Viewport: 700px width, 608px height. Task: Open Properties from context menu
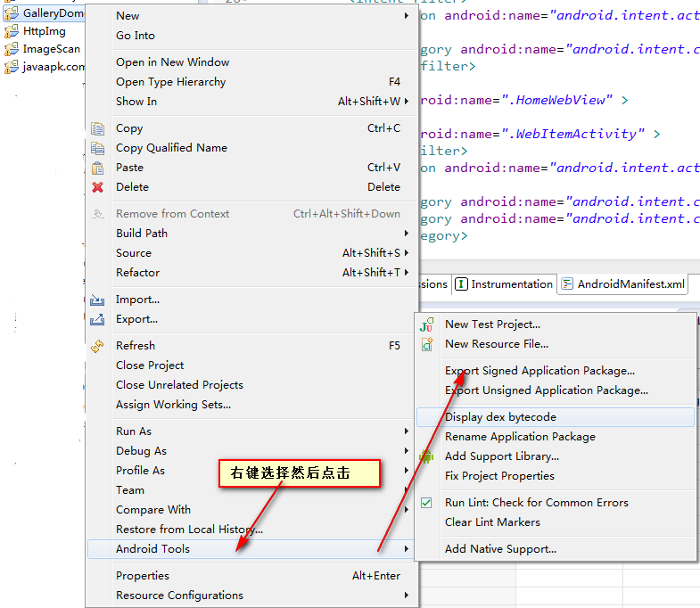point(143,576)
